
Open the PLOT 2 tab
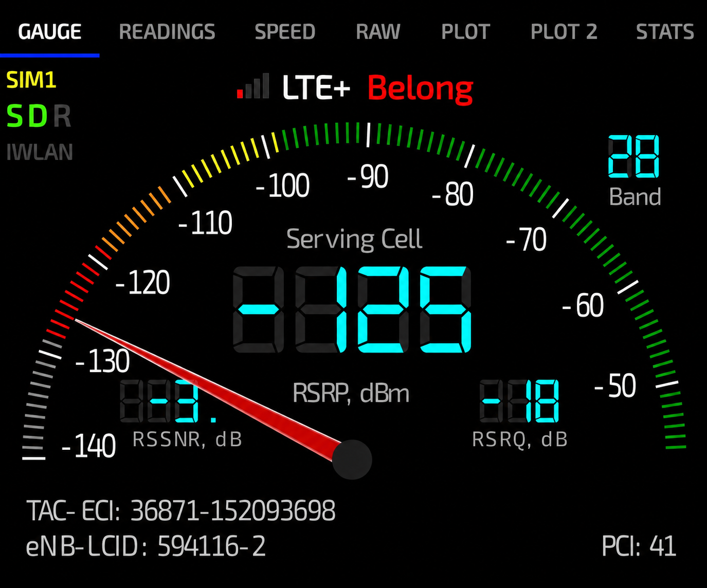point(564,32)
